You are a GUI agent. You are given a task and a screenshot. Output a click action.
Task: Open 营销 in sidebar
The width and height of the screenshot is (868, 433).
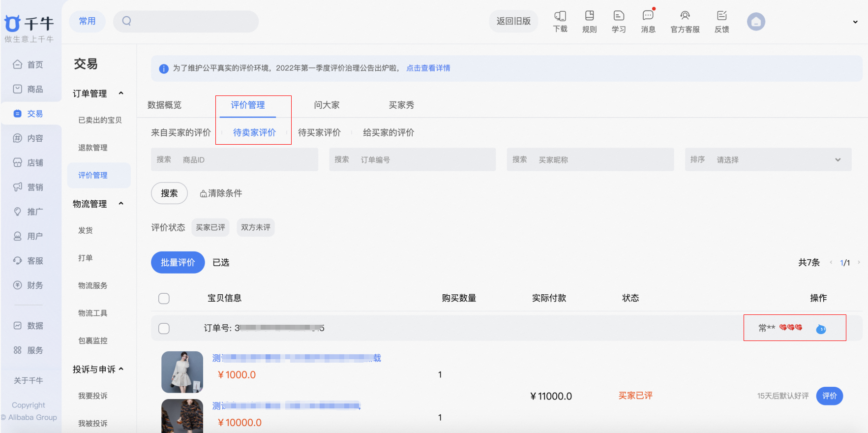click(29, 187)
